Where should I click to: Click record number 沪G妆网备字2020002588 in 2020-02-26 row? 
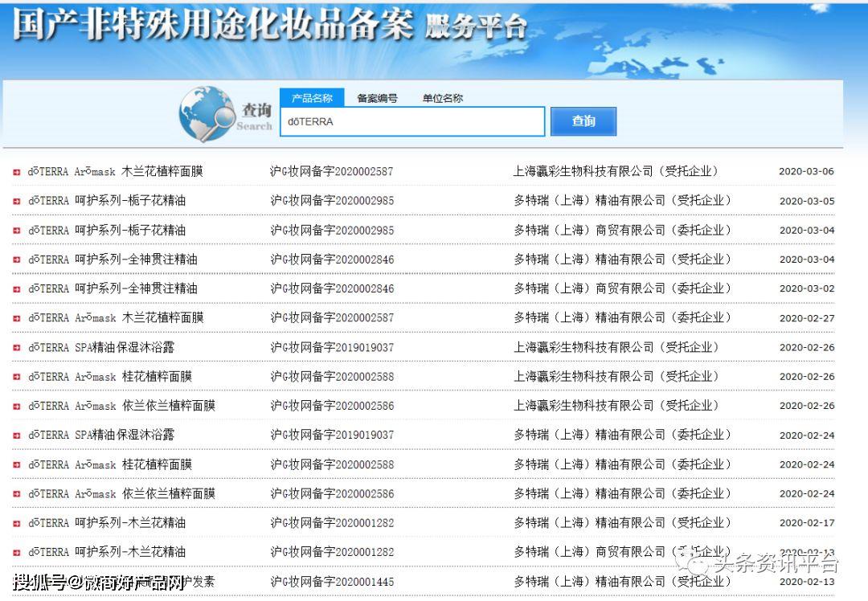[332, 377]
